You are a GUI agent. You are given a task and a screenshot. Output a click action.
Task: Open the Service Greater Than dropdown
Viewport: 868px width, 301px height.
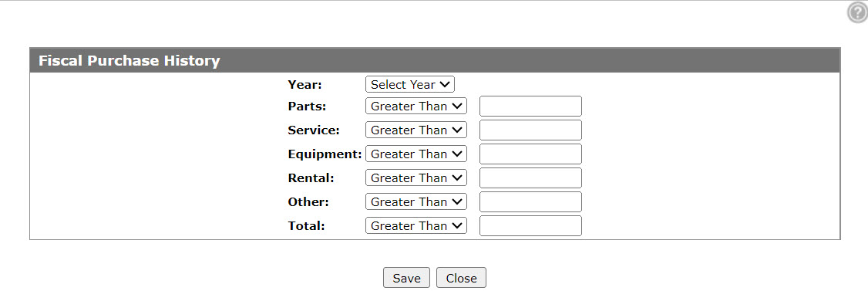coord(416,130)
